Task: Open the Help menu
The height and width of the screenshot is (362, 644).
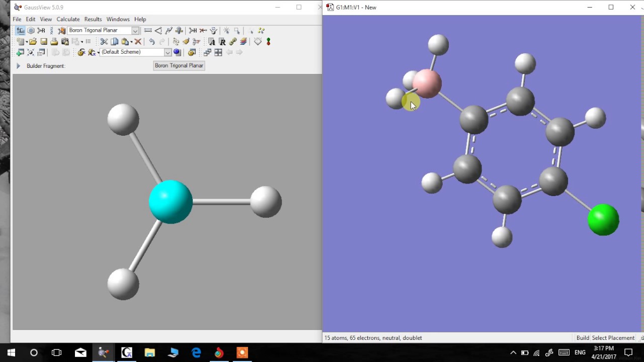Action: coord(140,19)
